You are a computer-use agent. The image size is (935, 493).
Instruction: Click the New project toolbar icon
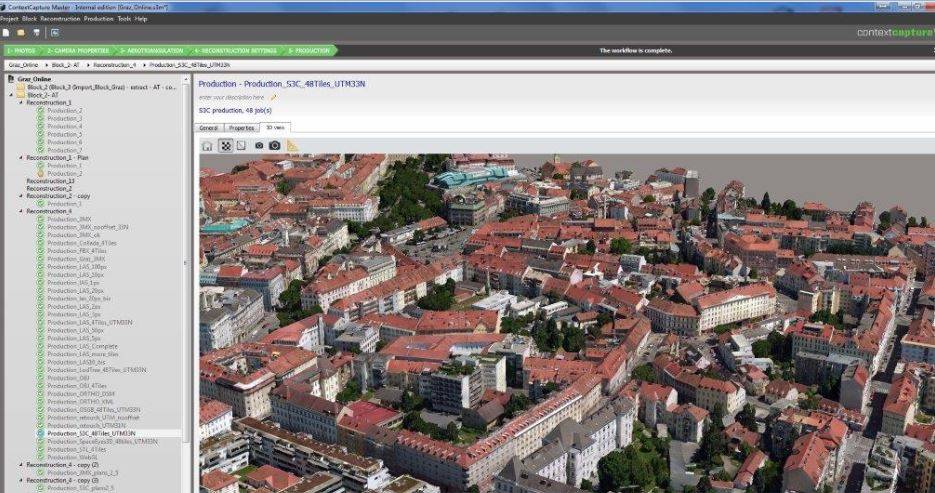coord(6,33)
